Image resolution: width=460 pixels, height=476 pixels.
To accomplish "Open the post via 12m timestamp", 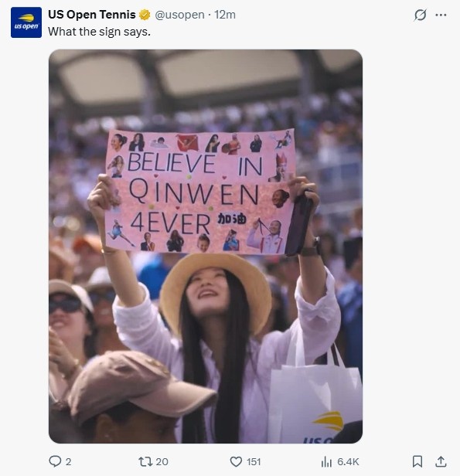I will (x=225, y=15).
